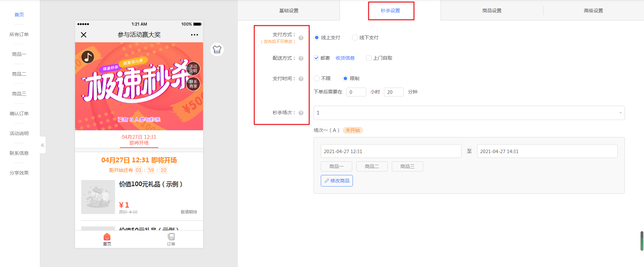Image resolution: width=644 pixels, height=267 pixels.
Task: Select the 线上支付 radio option
Action: (317, 38)
